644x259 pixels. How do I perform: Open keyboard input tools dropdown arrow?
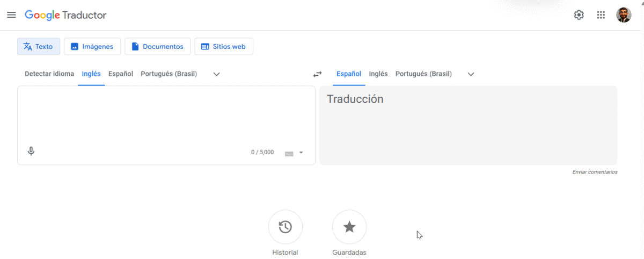click(301, 153)
